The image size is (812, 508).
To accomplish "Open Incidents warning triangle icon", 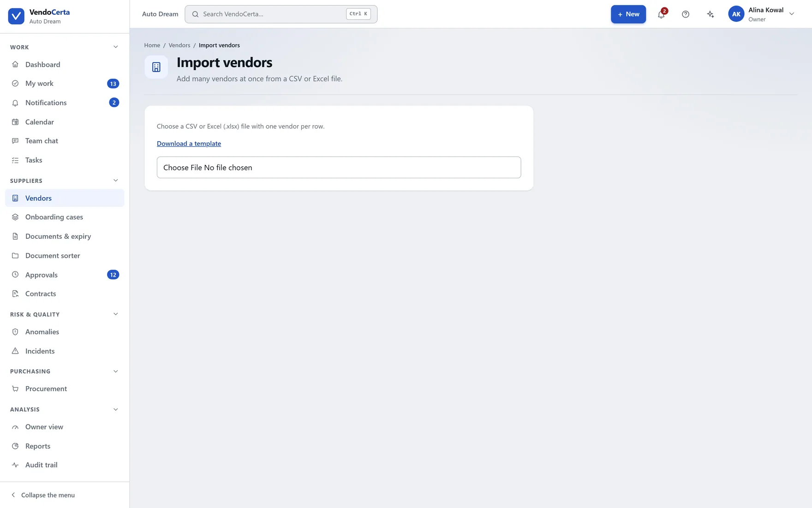I will 15,351.
